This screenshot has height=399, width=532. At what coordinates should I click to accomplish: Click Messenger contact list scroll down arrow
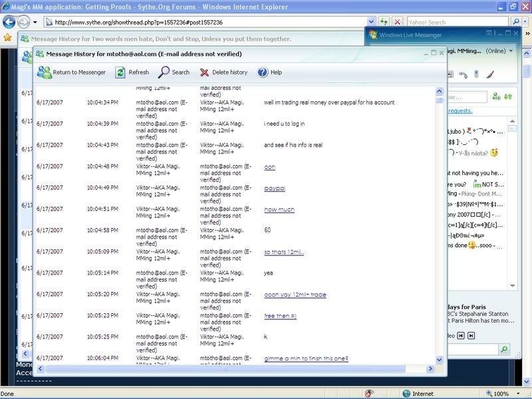512,286
